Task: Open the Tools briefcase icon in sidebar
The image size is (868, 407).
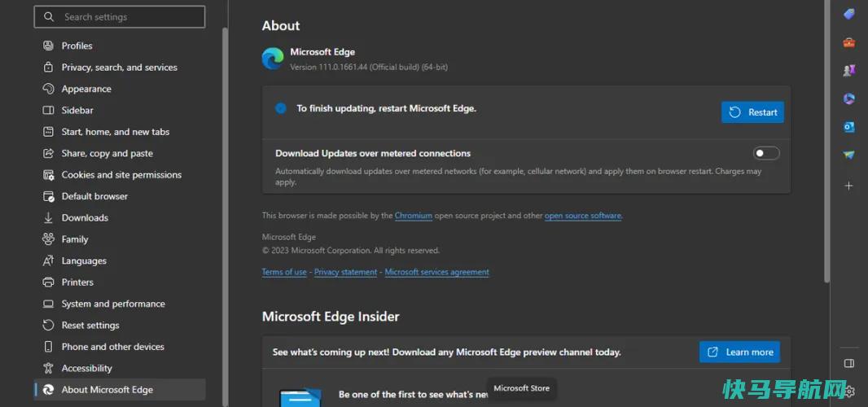Action: pos(848,42)
